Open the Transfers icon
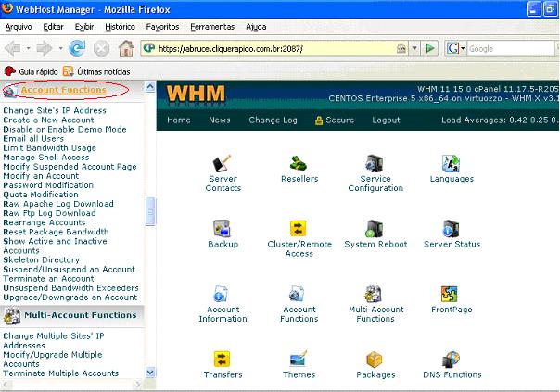Screen dimensions: 560x392 (223, 360)
